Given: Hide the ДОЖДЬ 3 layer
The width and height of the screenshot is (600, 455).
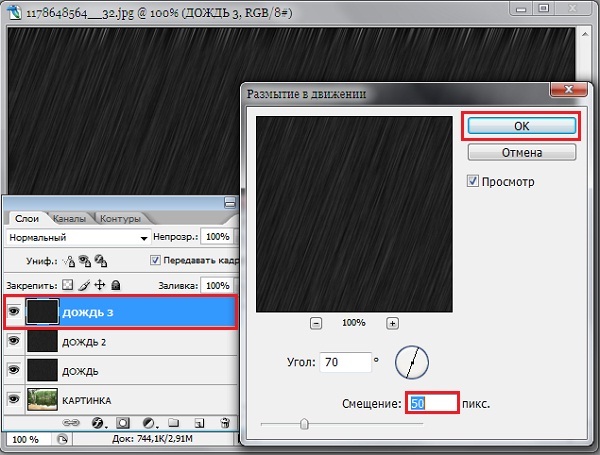Looking at the screenshot, I should coord(14,311).
